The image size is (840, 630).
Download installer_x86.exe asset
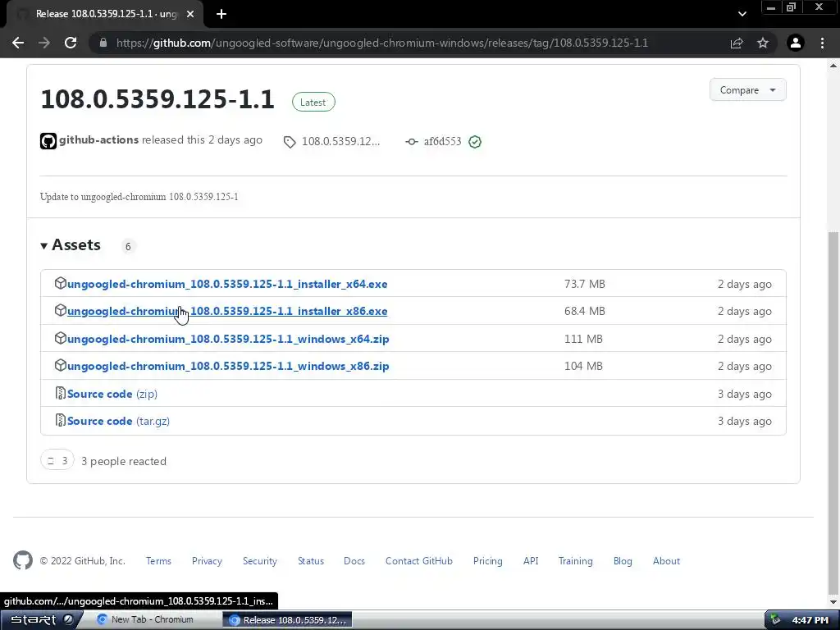click(227, 311)
